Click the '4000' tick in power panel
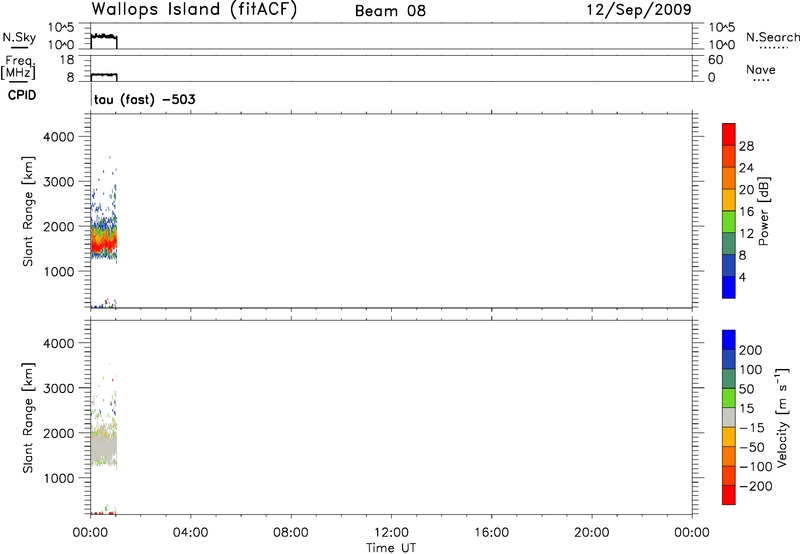The height and width of the screenshot is (554, 800). pyautogui.click(x=59, y=137)
